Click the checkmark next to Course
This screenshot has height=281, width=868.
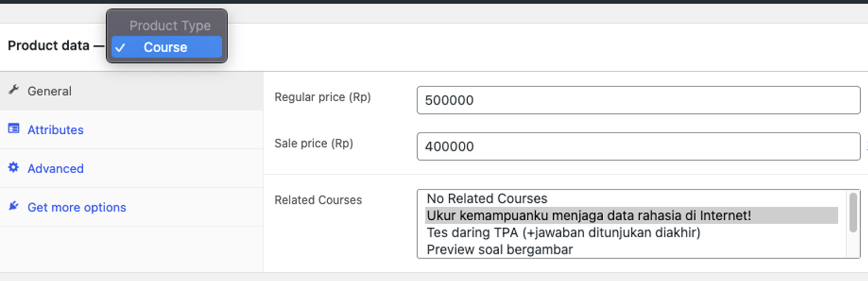click(x=119, y=48)
